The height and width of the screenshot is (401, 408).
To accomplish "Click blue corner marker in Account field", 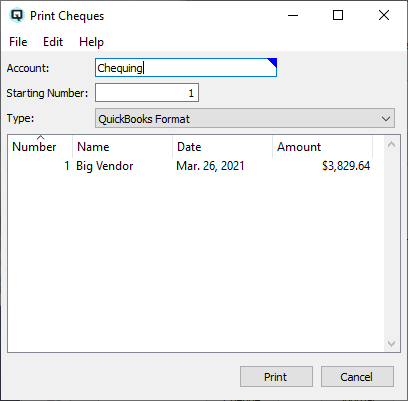I will tap(272, 62).
